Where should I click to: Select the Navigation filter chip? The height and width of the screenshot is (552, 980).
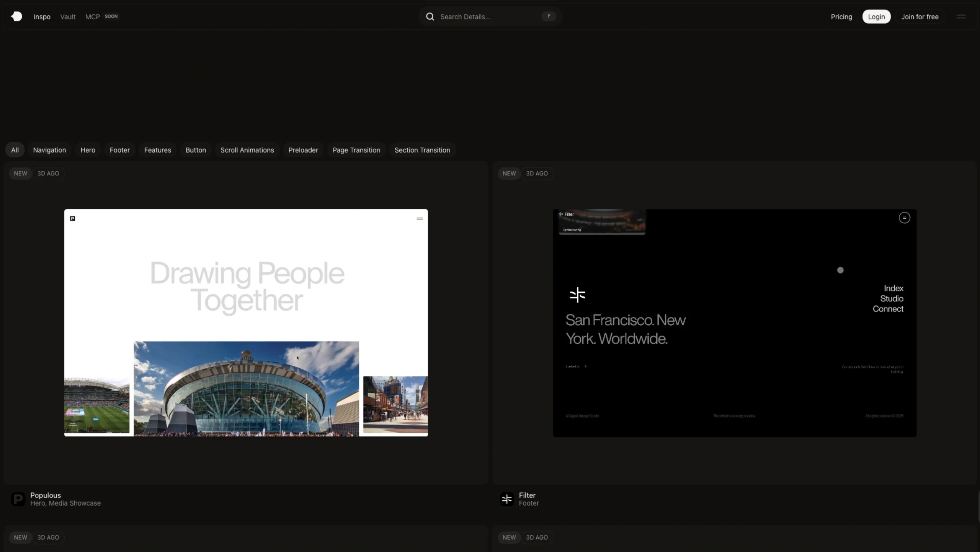coord(49,150)
